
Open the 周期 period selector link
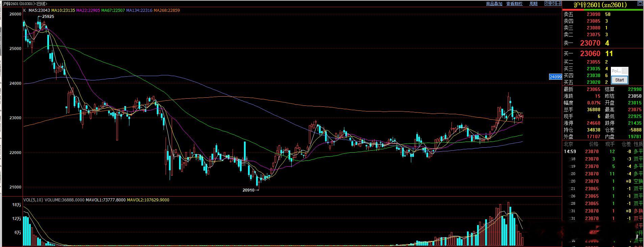pos(534,4)
